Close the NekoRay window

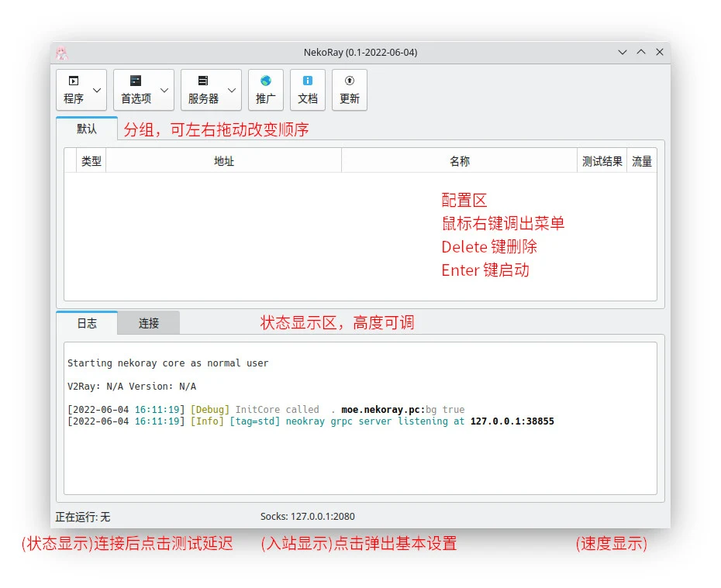coord(660,53)
